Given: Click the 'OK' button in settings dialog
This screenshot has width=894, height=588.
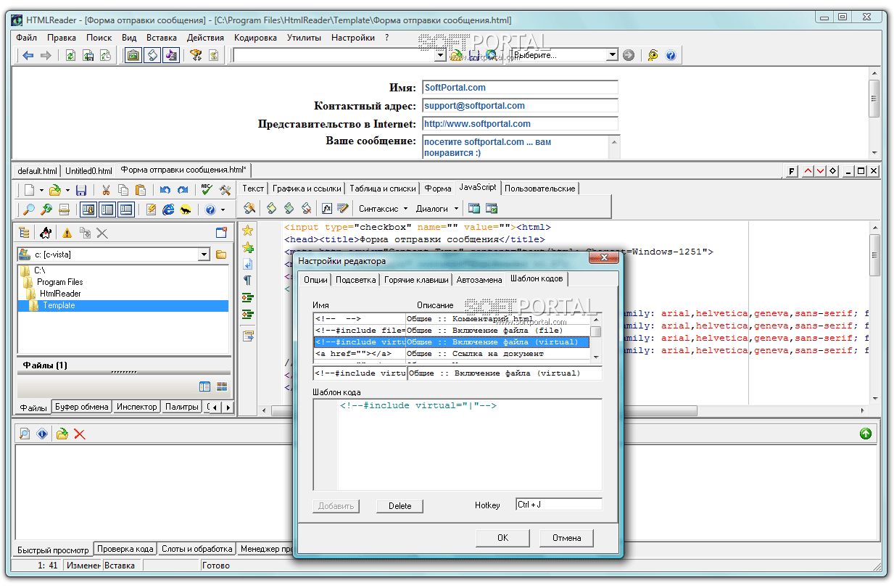Looking at the screenshot, I should (502, 538).
